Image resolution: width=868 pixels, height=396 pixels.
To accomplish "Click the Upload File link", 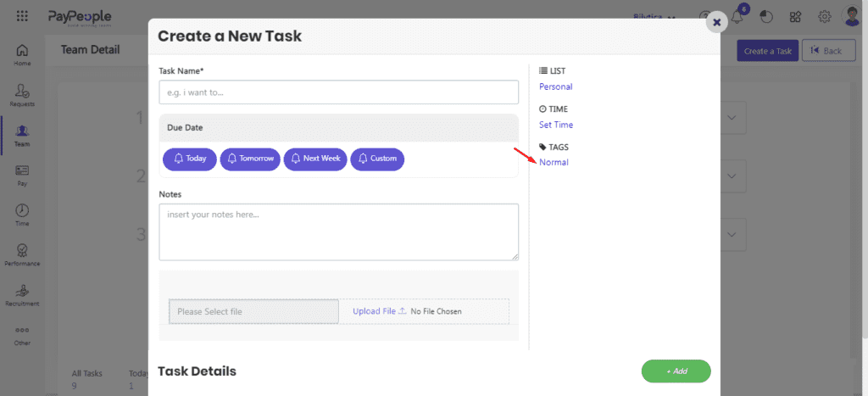I will (379, 311).
